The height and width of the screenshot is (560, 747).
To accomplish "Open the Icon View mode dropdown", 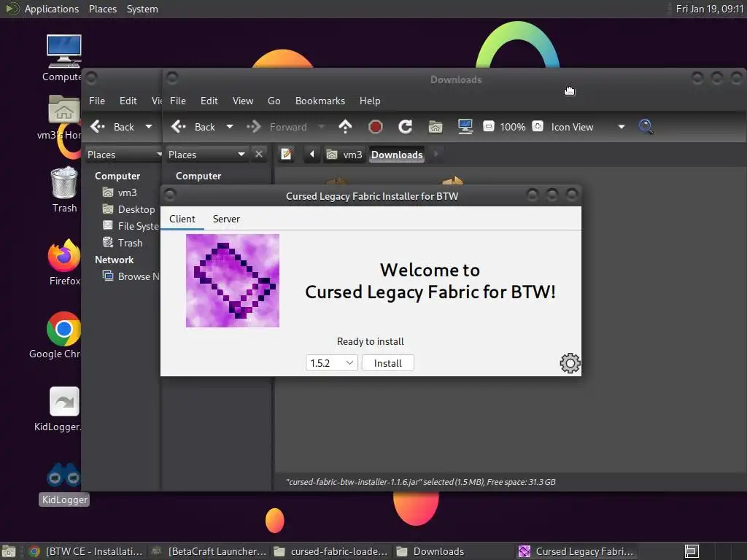I will click(x=588, y=127).
